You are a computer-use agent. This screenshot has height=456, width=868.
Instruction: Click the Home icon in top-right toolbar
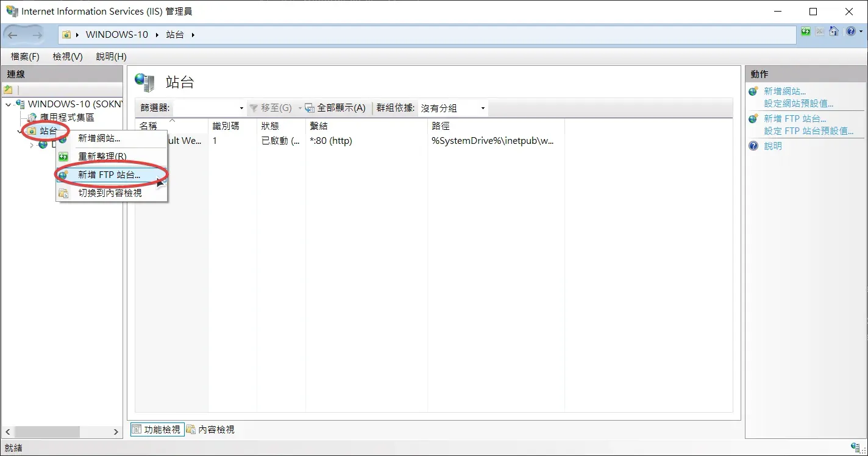pyautogui.click(x=834, y=32)
